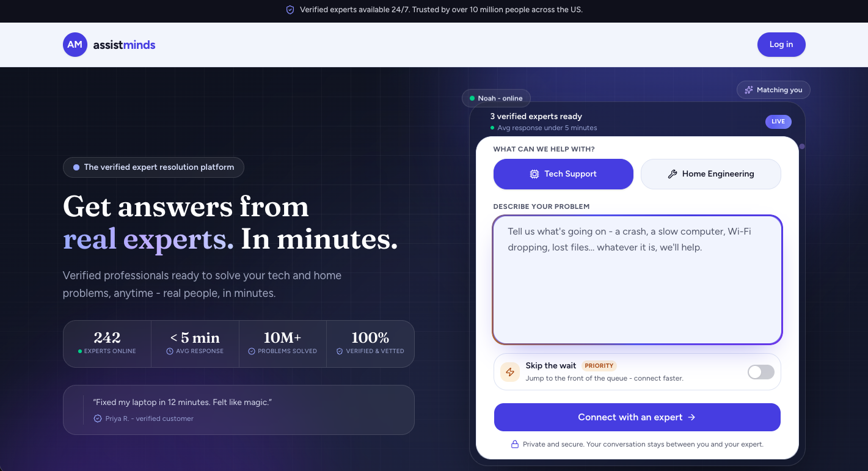Click the Noah - online badge
Screen dimensions: 868x471
[x=497, y=98]
